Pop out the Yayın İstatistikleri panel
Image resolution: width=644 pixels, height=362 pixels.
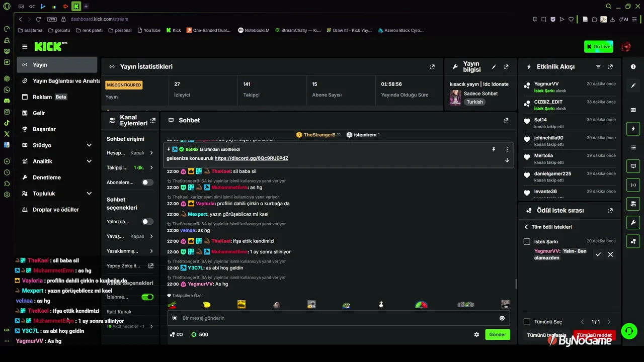[x=432, y=67]
